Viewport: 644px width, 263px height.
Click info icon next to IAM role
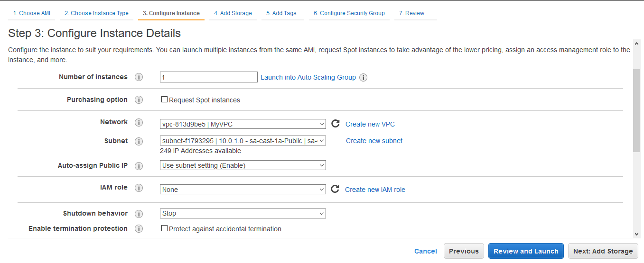(x=139, y=188)
